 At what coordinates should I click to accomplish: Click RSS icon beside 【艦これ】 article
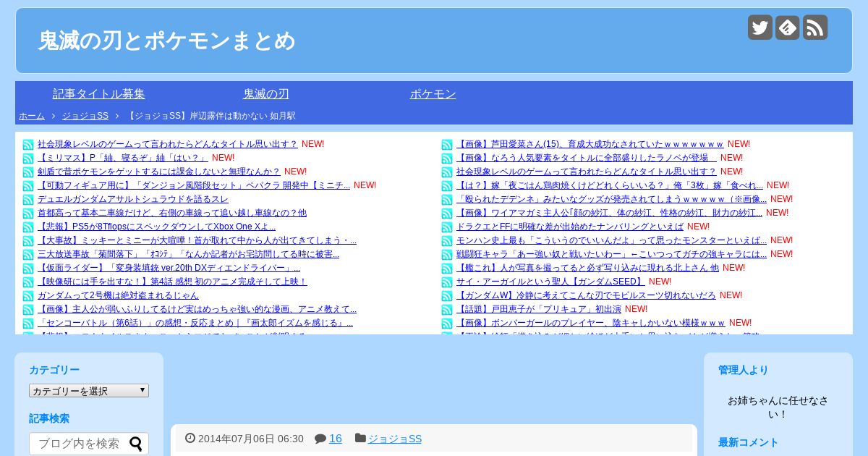pyautogui.click(x=447, y=269)
